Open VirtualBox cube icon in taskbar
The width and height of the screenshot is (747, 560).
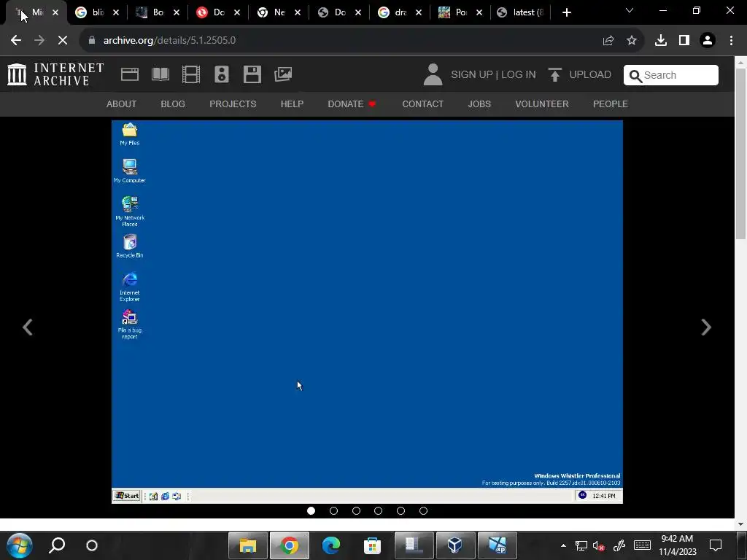(x=455, y=545)
